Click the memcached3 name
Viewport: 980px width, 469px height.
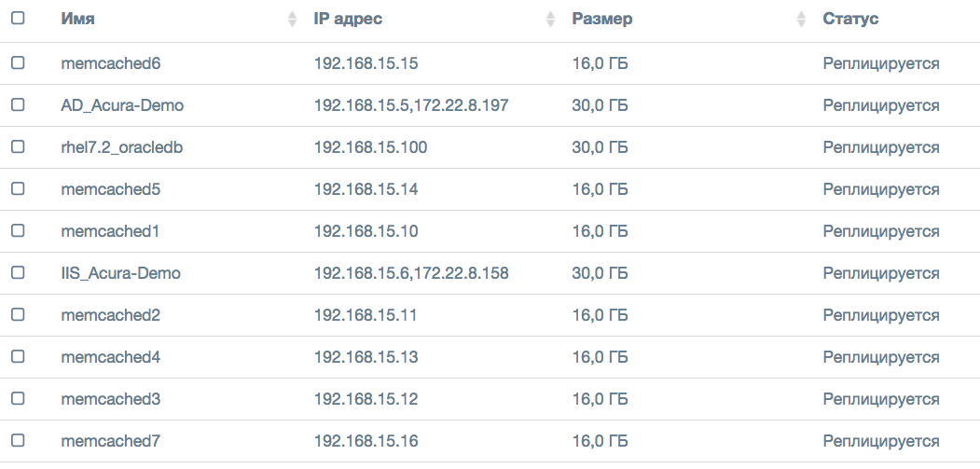[x=111, y=399]
